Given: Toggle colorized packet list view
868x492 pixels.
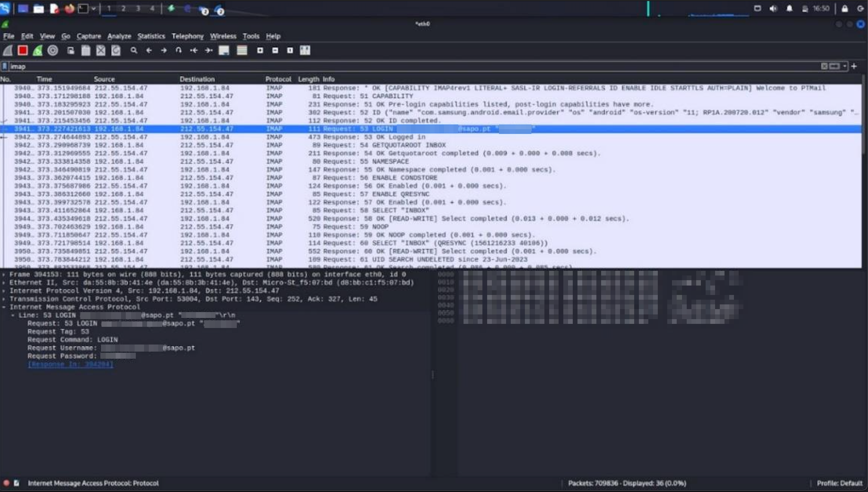Looking at the screenshot, I should point(242,50).
